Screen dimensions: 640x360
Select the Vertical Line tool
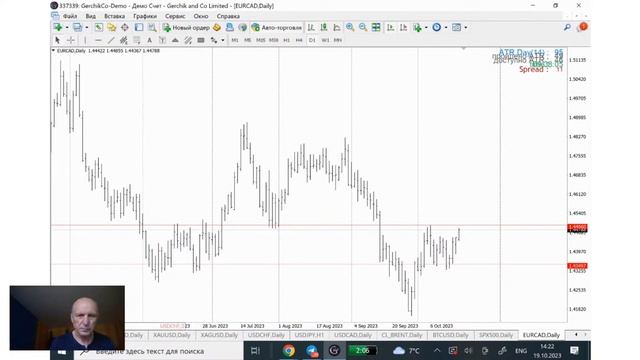85,40
